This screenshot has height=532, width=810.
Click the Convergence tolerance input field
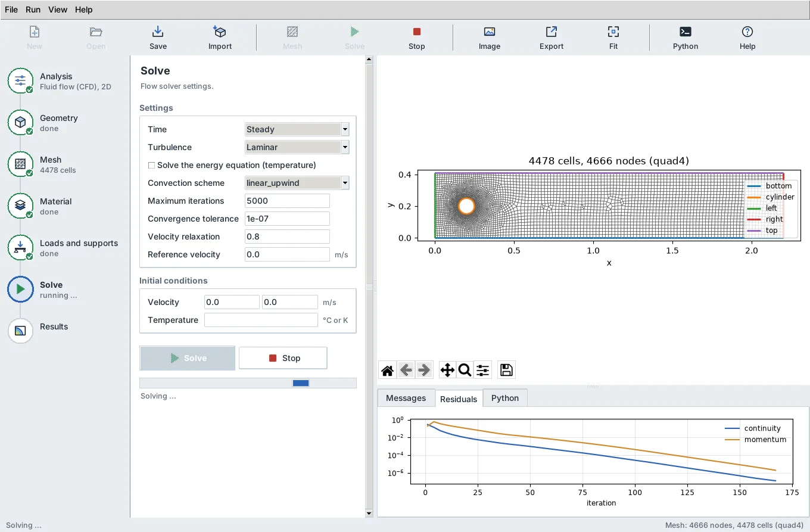pos(287,219)
